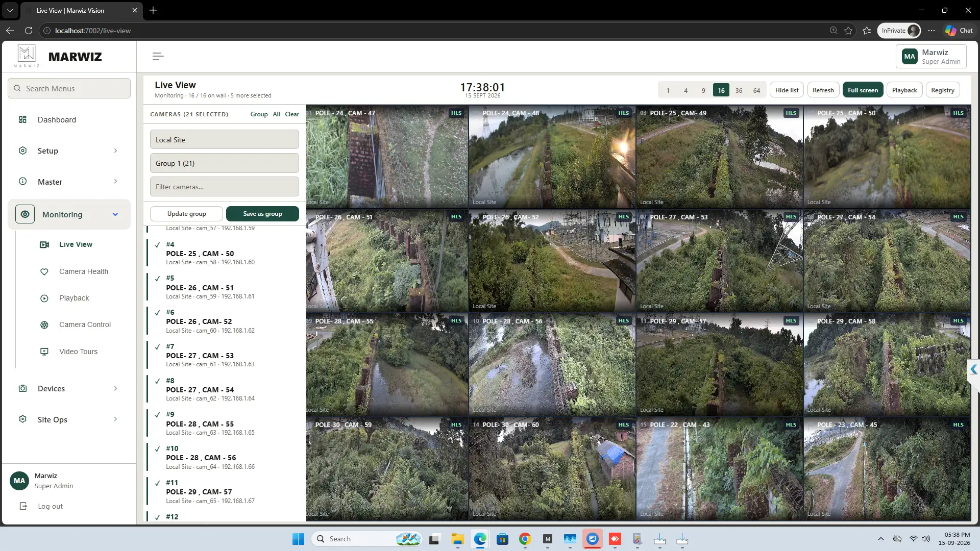Add page to favorites star icon
980x551 pixels.
tap(848, 31)
